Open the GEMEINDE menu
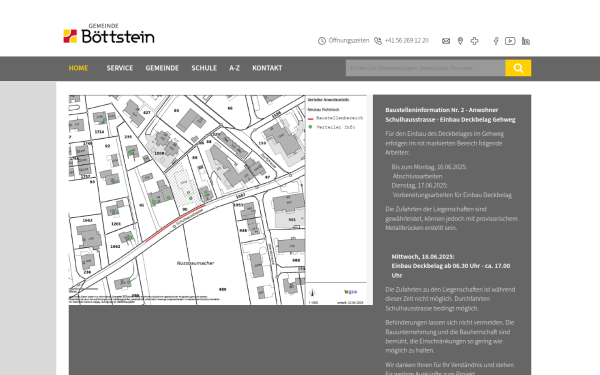The width and height of the screenshot is (600, 375). tap(162, 68)
